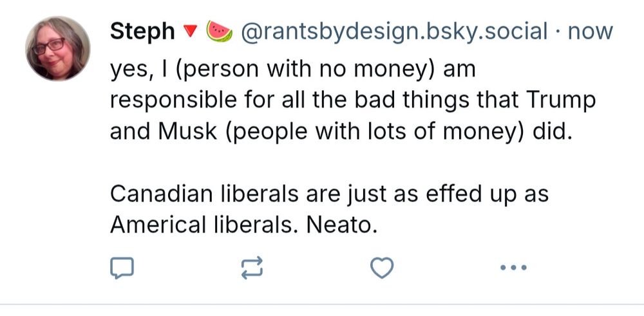Click the reply speech bubble icon
The image size is (644, 316).
click(122, 268)
